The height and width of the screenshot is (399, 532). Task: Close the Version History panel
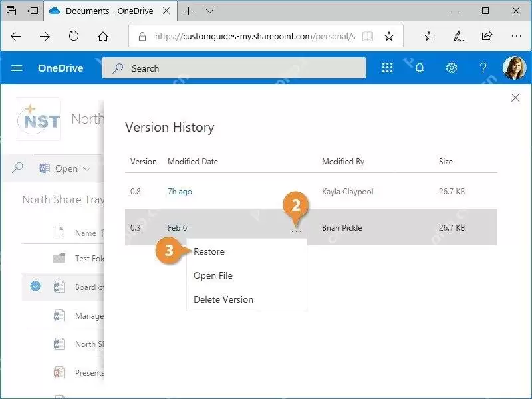515,98
